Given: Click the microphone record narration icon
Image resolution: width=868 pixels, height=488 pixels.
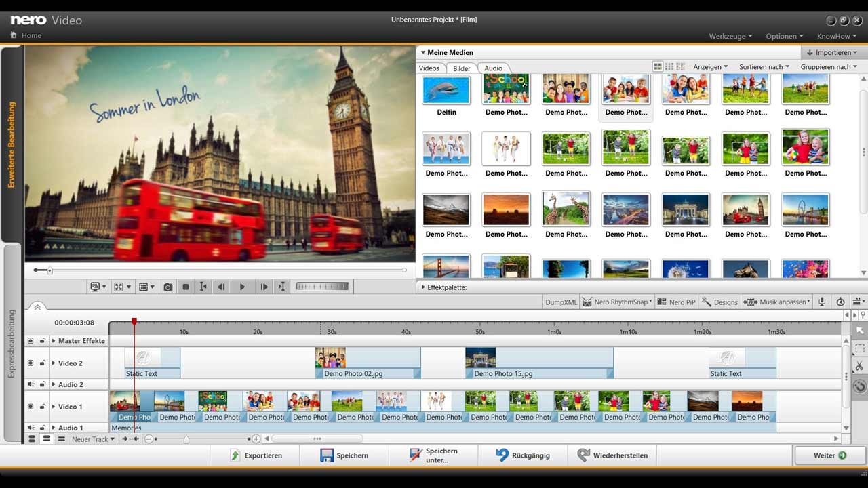Looking at the screenshot, I should [822, 302].
